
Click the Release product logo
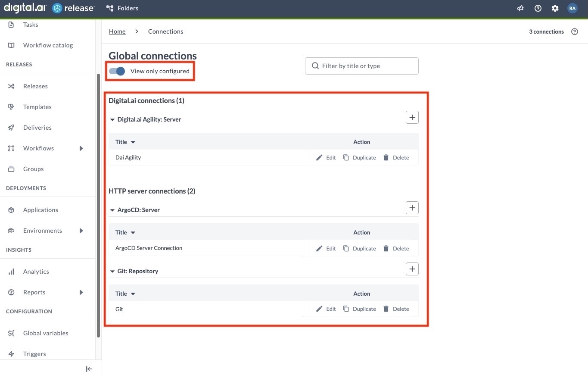coord(73,8)
